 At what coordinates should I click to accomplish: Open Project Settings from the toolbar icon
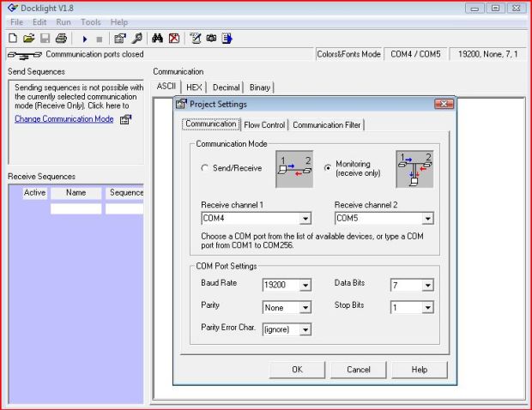click(x=120, y=39)
